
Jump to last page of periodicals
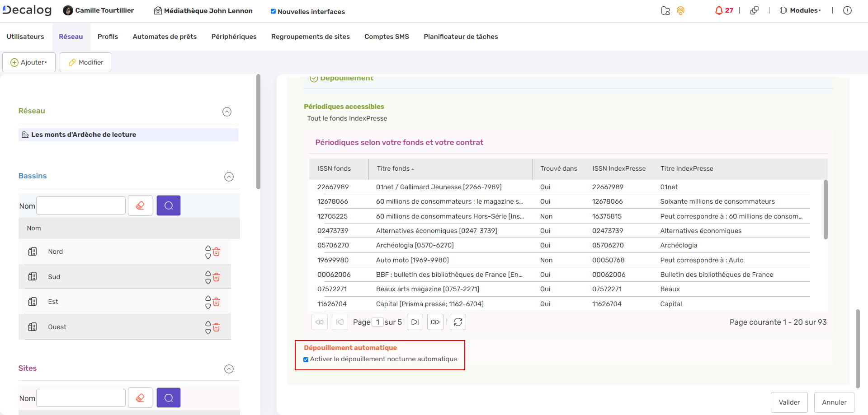point(435,322)
